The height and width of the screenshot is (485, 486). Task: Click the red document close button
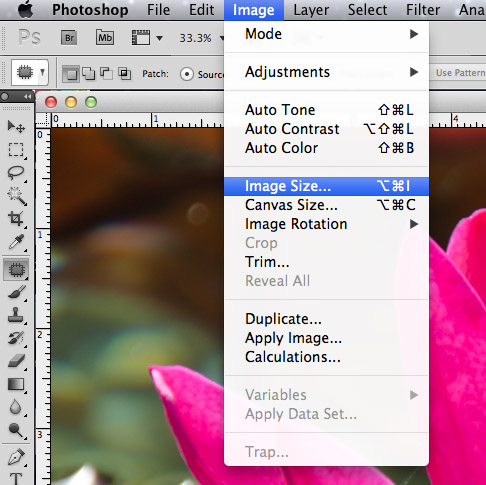(x=51, y=102)
